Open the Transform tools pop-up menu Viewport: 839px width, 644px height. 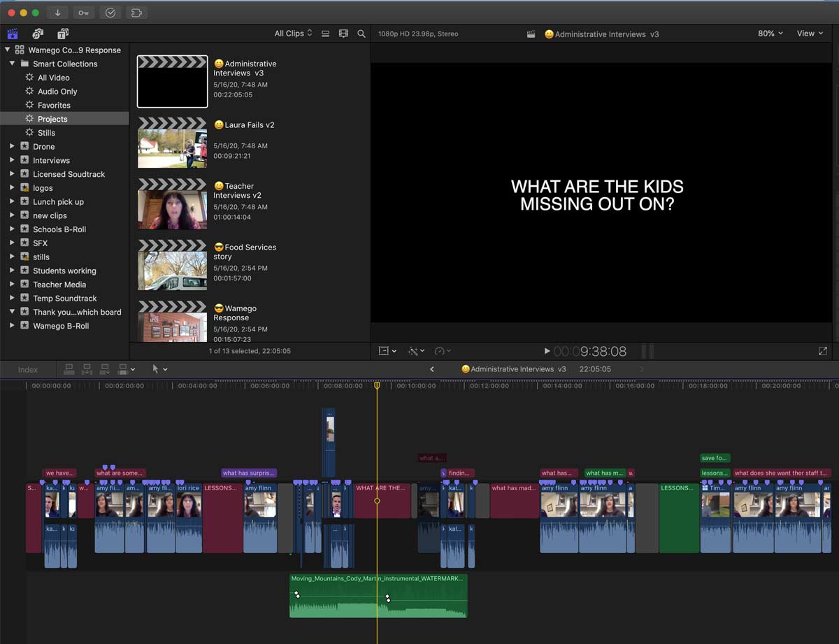tap(387, 351)
